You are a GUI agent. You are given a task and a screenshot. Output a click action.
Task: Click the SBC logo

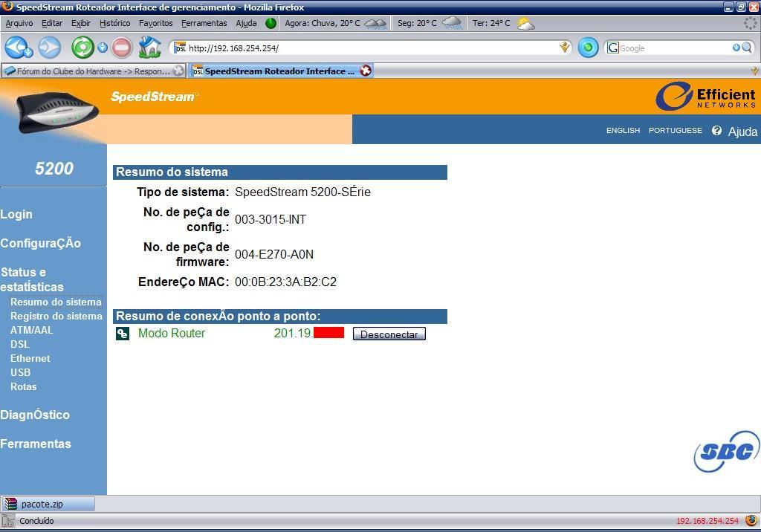(x=727, y=451)
